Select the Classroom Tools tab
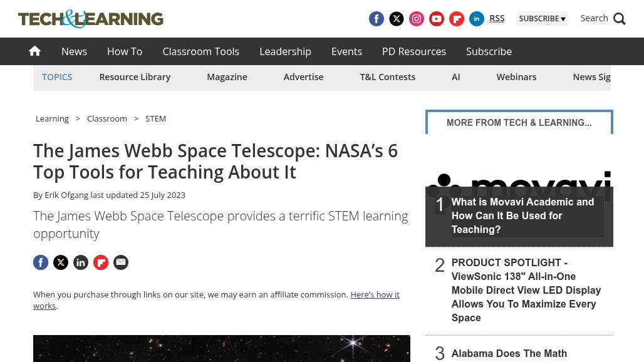644x362 pixels. [x=200, y=51]
